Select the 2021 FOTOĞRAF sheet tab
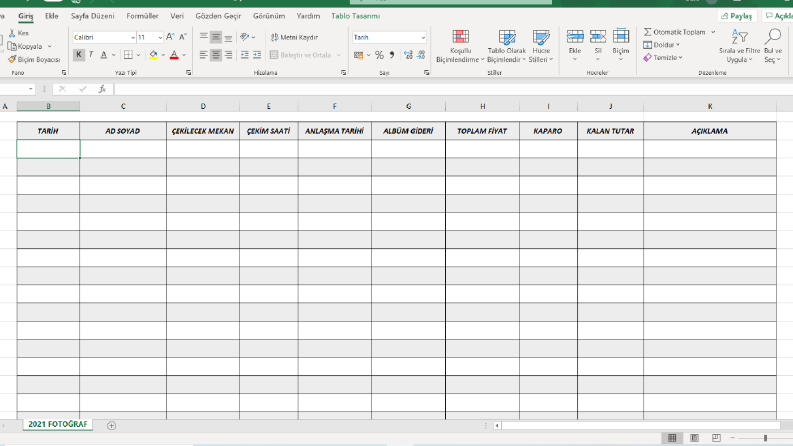This screenshot has width=793, height=446. [58, 424]
